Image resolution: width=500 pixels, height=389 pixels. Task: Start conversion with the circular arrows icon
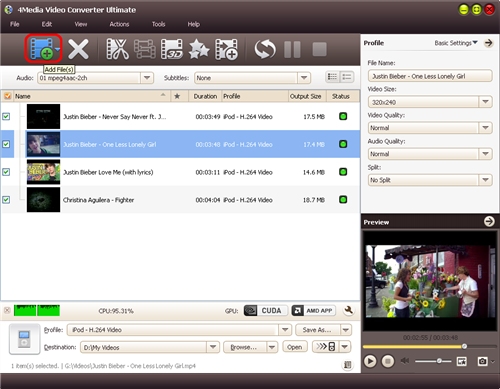coord(265,49)
